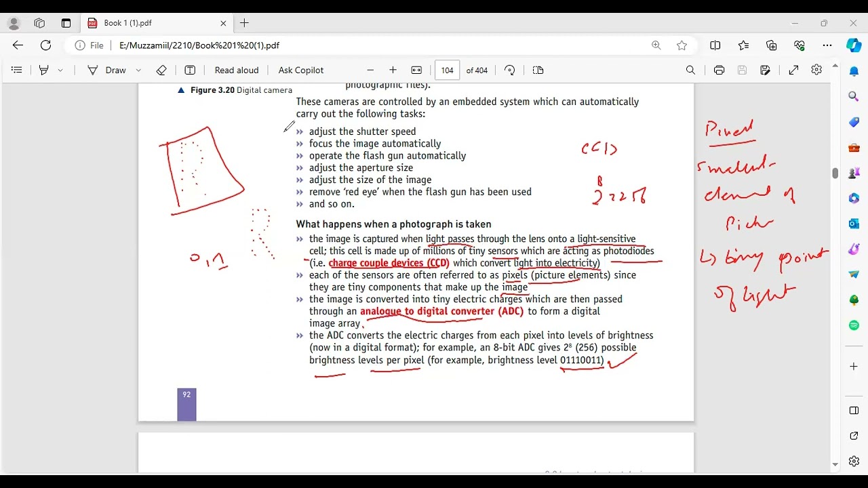This screenshot has height=488, width=868.
Task: Click Ask Copilot in the PDF toolbar
Action: tap(301, 70)
